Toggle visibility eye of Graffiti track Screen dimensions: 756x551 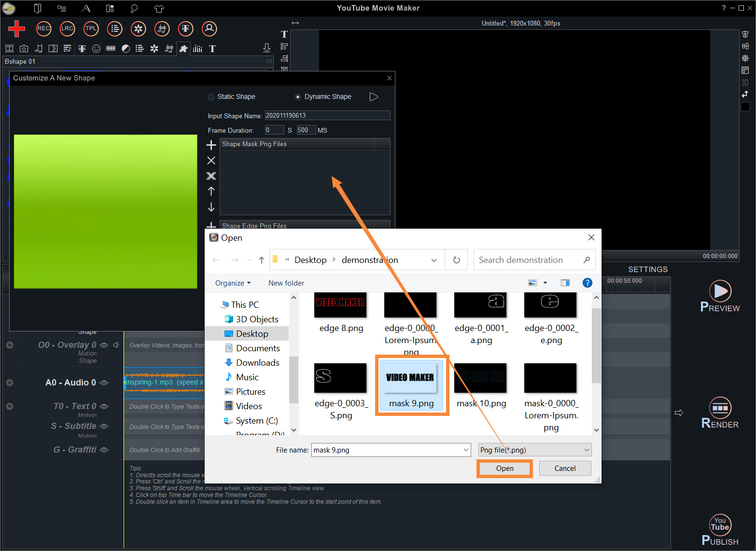104,450
